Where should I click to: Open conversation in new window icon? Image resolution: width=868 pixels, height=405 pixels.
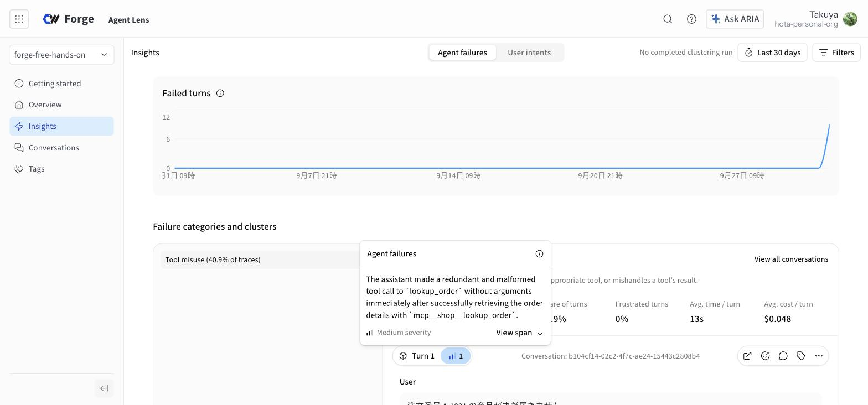(x=747, y=356)
